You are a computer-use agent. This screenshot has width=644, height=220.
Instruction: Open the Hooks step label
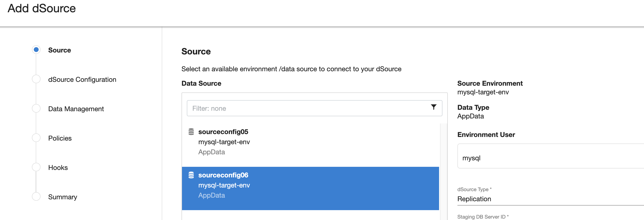pos(58,168)
